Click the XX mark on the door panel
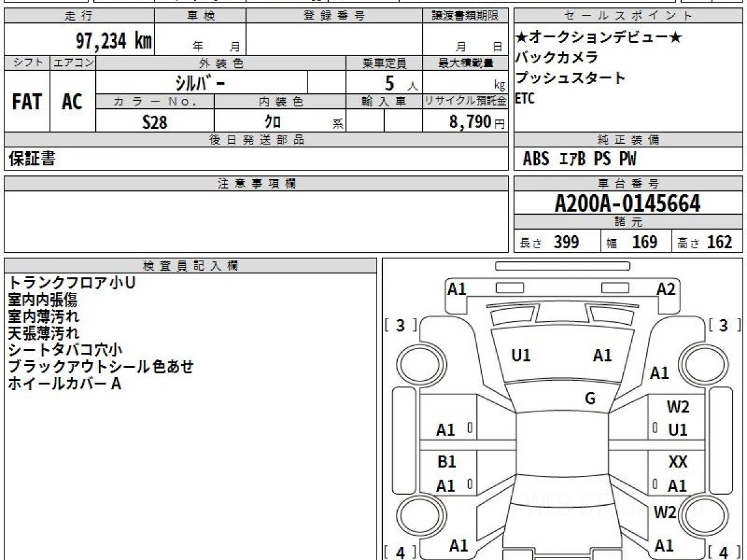The height and width of the screenshot is (560, 747). 678,462
